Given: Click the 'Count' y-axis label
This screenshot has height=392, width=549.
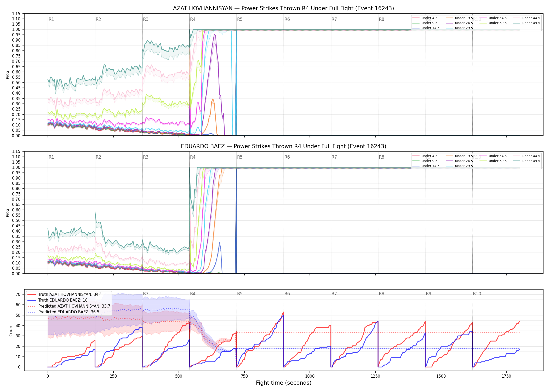Looking at the screenshot, I should click(x=11, y=330).
